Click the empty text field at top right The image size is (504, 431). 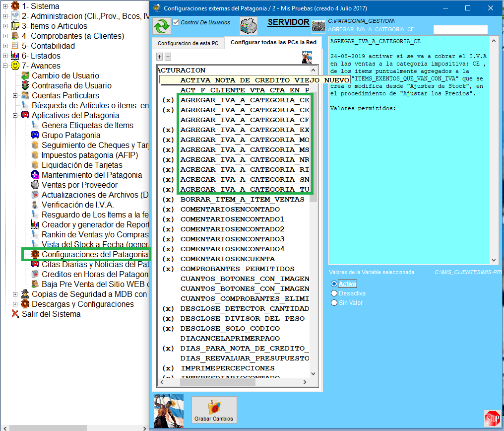point(460,30)
